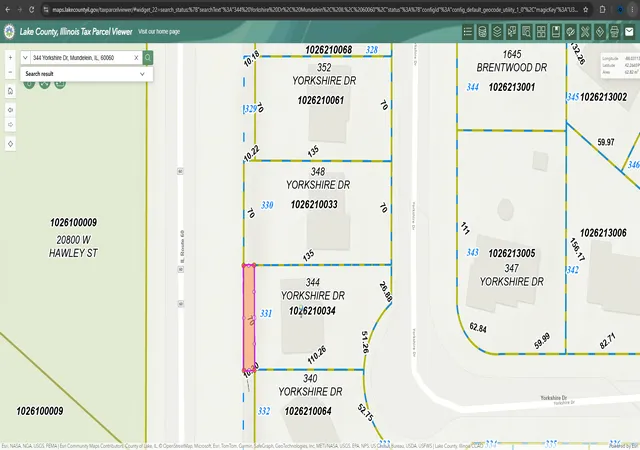
Task: Click the address search input field
Action: tap(82, 58)
